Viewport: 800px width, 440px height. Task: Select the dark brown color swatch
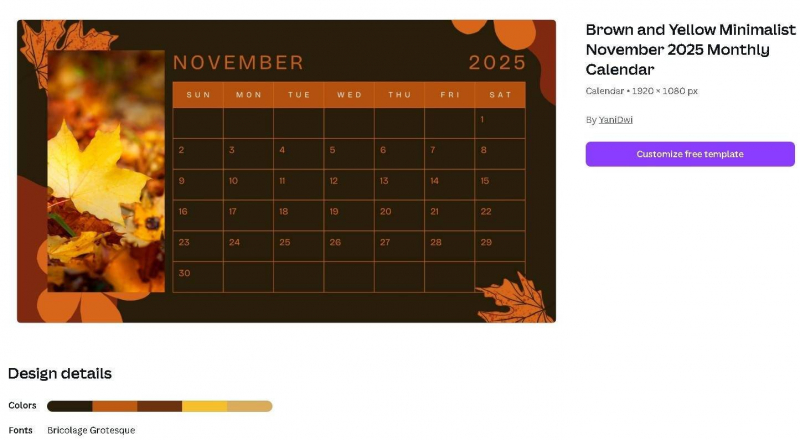[70, 406]
